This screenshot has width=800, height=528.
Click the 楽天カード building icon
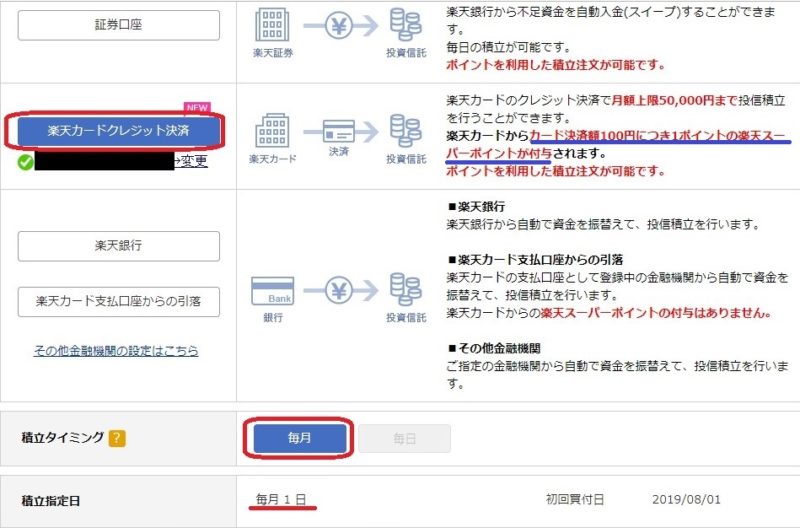(x=272, y=131)
